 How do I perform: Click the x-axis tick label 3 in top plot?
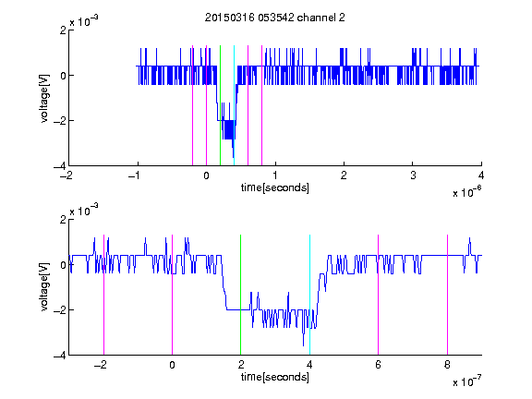coord(413,175)
